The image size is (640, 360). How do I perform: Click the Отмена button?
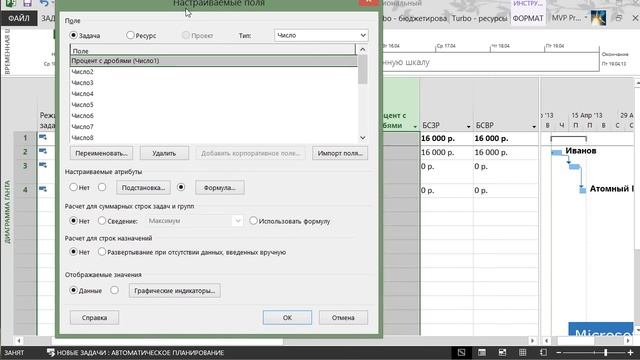(343, 318)
